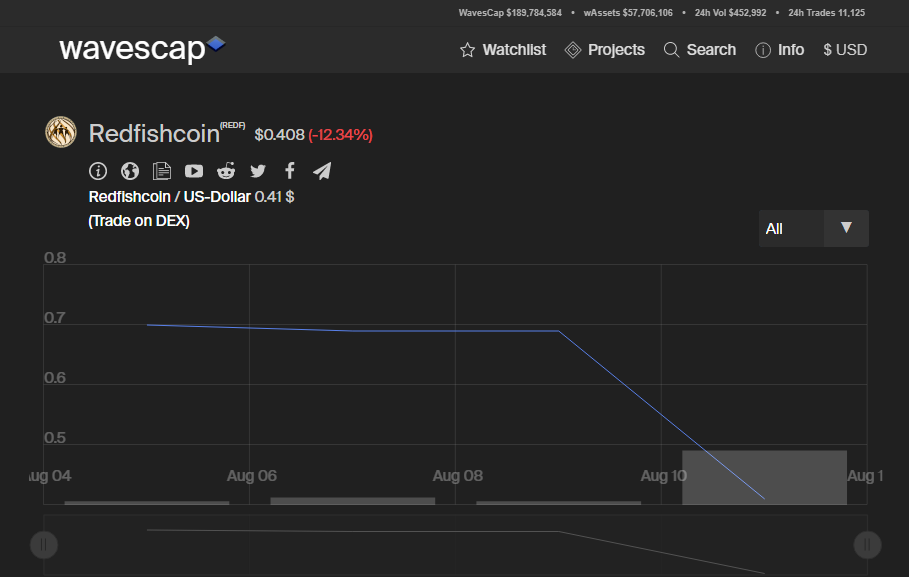Open the Redfishcoin Facebook icon
The width and height of the screenshot is (909, 577).
click(290, 170)
